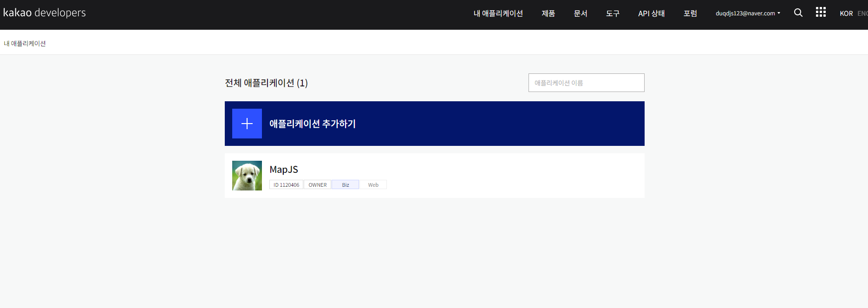Open the 제품 menu
Viewport: 868px width, 308px height.
548,13
